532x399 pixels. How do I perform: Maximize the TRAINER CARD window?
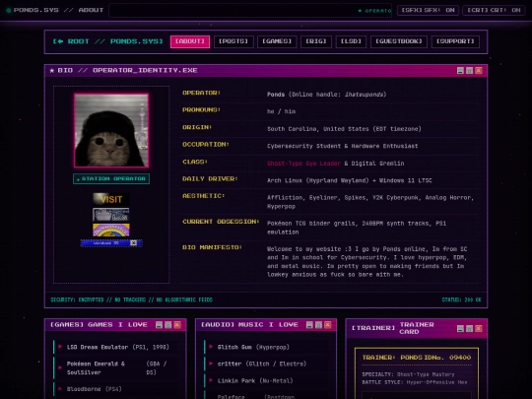point(469,328)
